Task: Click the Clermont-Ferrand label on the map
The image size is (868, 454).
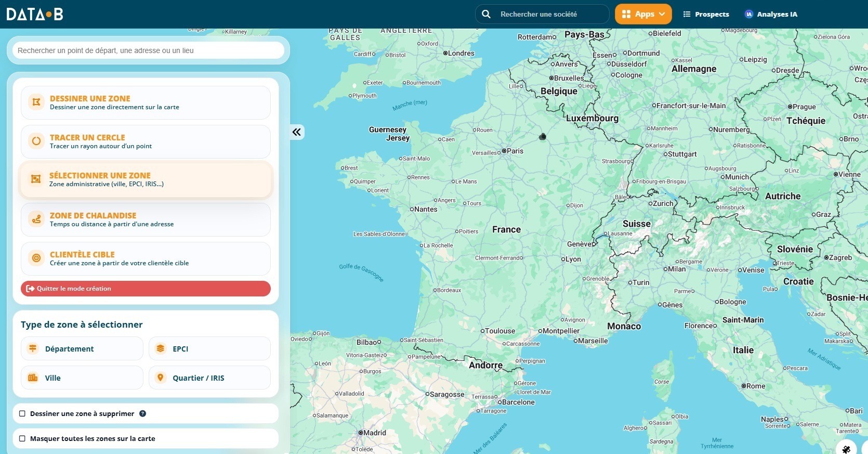Action: tap(497, 258)
